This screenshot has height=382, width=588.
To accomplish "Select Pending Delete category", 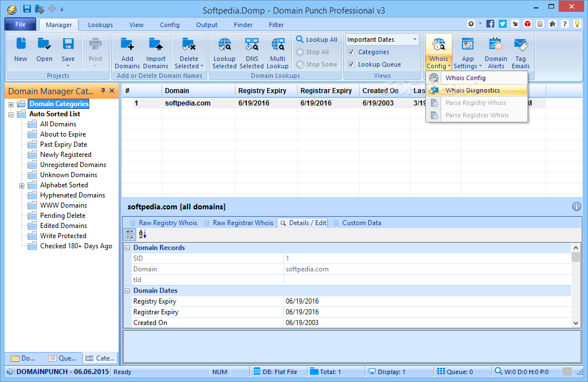I will [x=63, y=216].
